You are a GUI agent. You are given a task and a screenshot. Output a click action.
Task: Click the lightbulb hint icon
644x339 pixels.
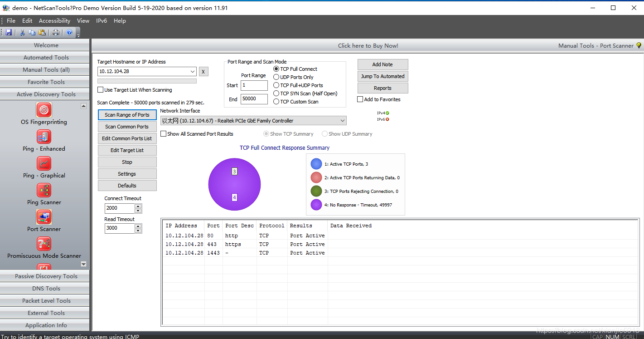639,45
